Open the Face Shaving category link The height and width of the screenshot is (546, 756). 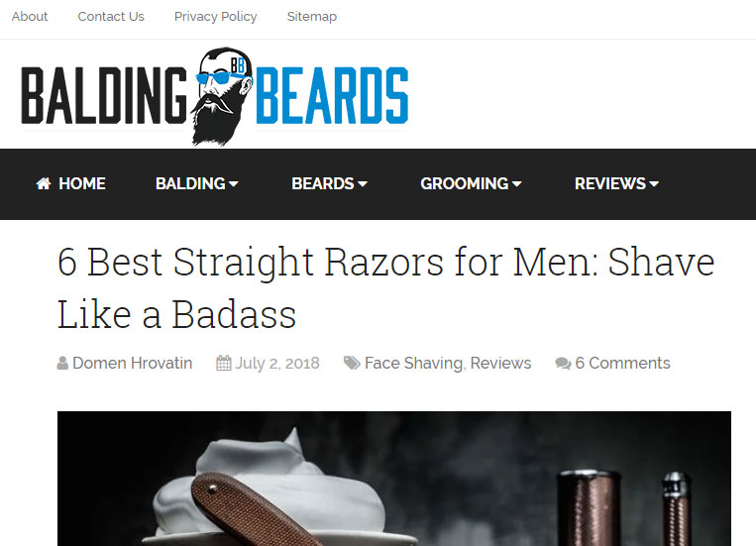click(413, 363)
